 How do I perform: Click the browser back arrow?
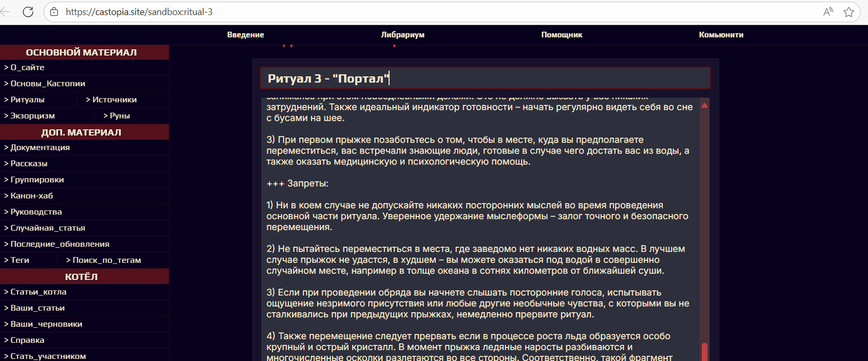6,12
